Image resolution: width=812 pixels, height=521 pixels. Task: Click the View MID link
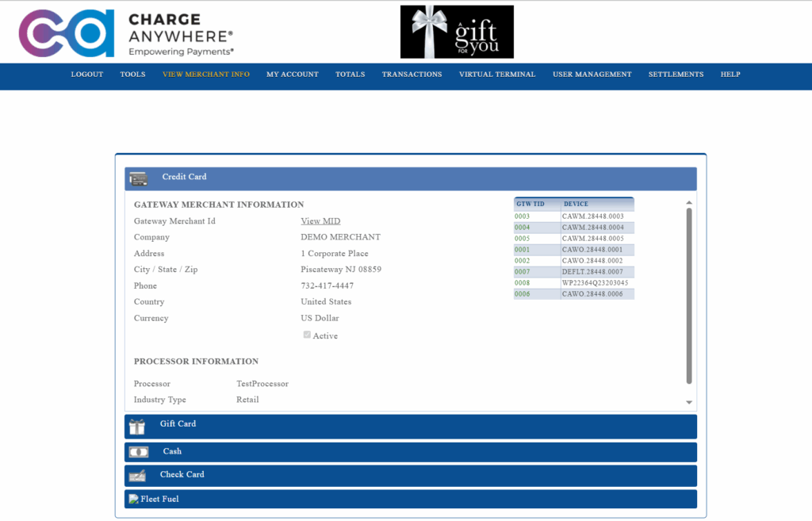point(320,221)
